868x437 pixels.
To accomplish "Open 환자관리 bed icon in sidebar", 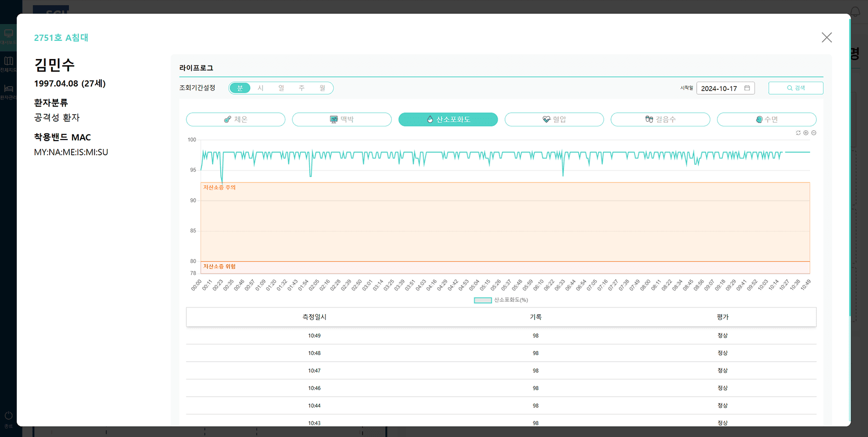I will [8, 91].
